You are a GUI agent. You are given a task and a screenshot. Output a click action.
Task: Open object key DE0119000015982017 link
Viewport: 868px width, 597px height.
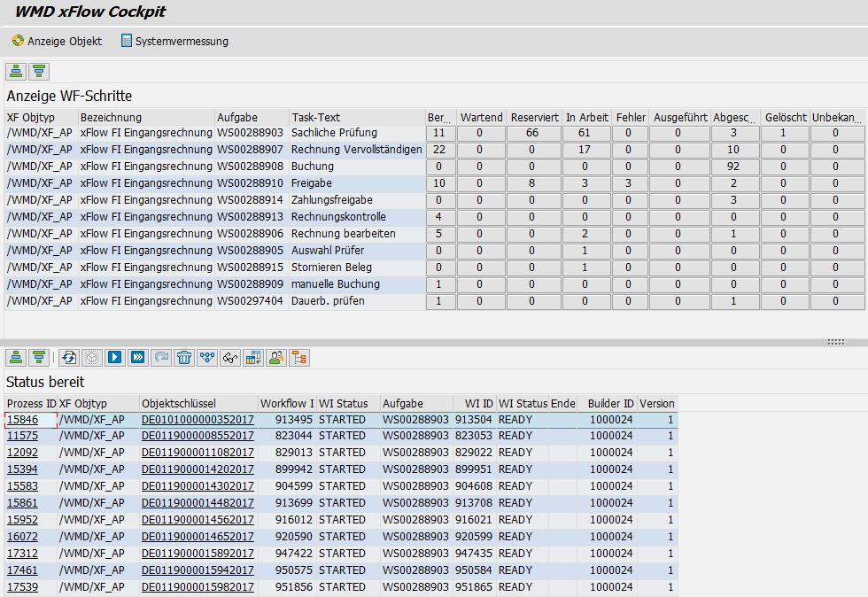coord(198,587)
